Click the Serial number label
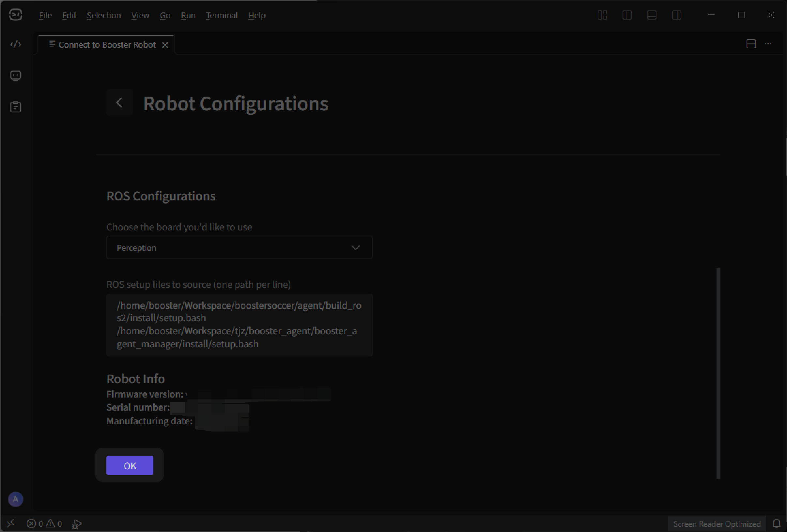Screen dimensions: 787x532 pos(138,407)
